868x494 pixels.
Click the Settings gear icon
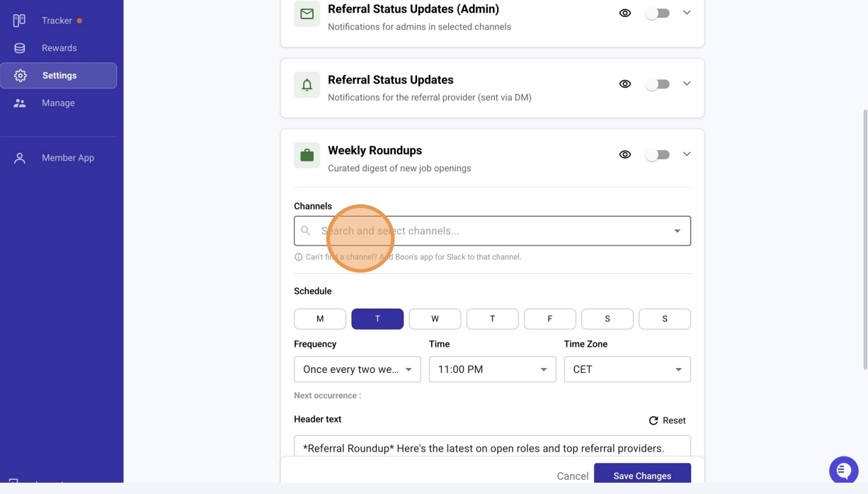click(x=21, y=76)
